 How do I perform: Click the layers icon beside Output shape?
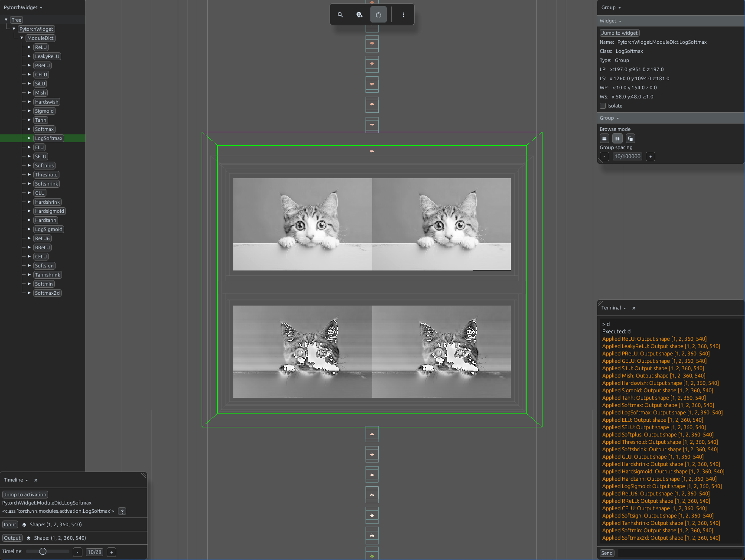[29, 538]
